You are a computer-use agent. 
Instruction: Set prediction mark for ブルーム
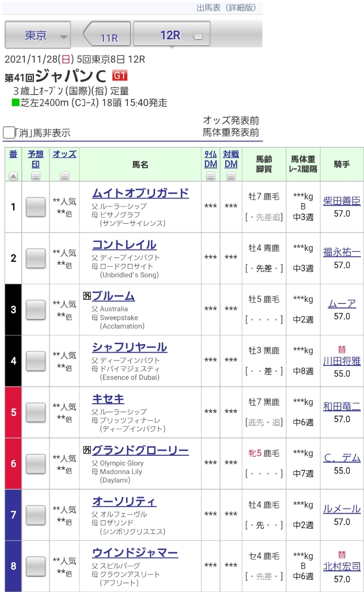[x=36, y=310]
